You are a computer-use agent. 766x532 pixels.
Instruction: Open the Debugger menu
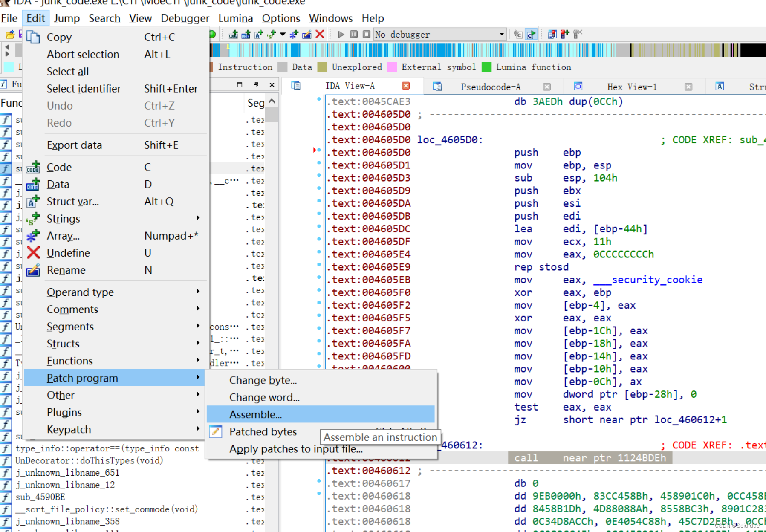(185, 18)
